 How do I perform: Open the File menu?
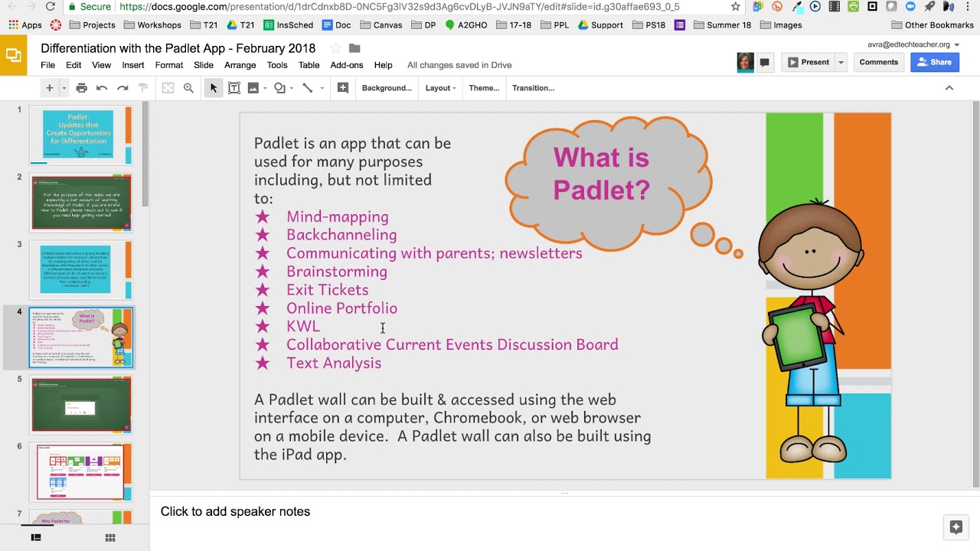coord(47,65)
